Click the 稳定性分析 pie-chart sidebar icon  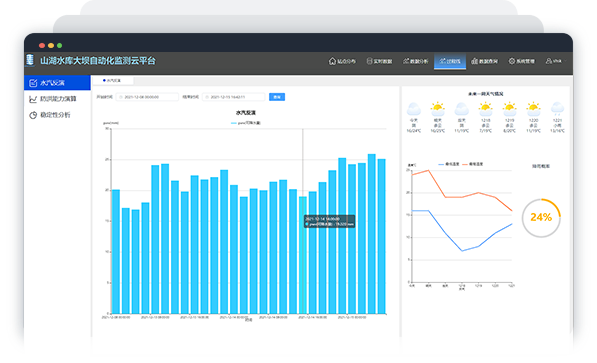click(33, 115)
